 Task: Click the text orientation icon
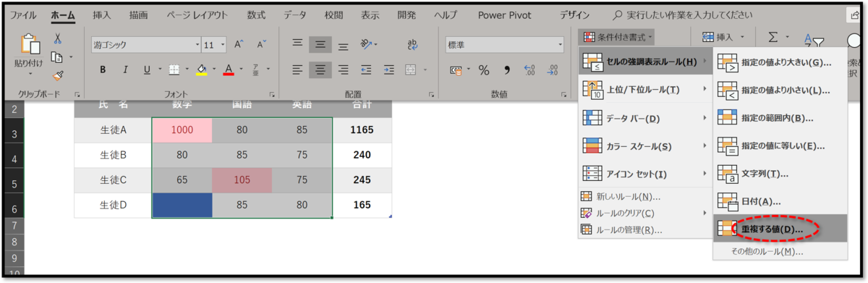pos(367,44)
